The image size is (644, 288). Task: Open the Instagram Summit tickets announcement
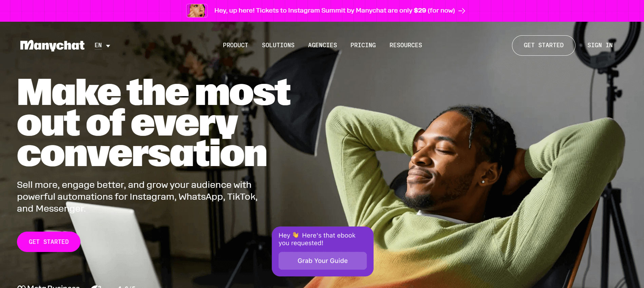point(335,11)
